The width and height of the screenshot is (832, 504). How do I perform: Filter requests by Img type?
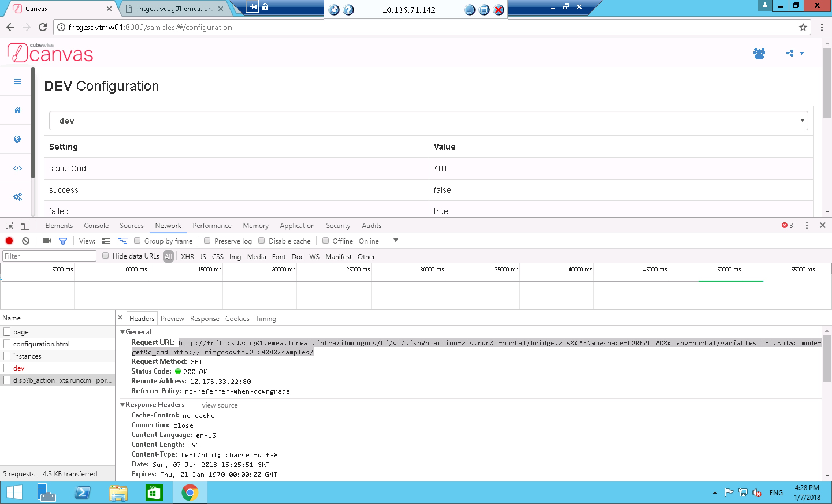[235, 256]
